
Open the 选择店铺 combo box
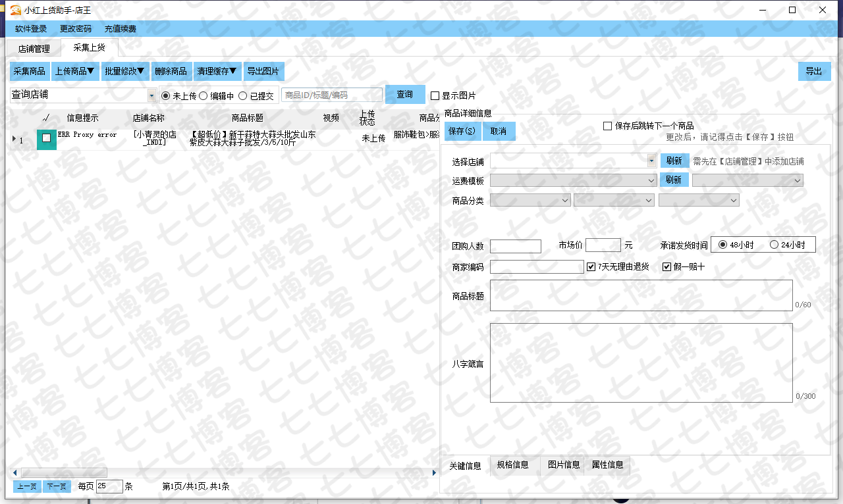point(651,161)
